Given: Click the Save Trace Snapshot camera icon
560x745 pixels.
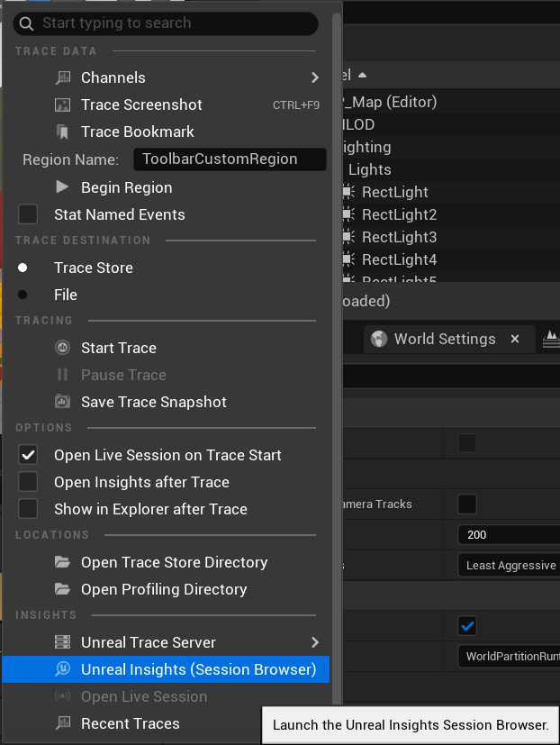Looking at the screenshot, I should pyautogui.click(x=63, y=402).
